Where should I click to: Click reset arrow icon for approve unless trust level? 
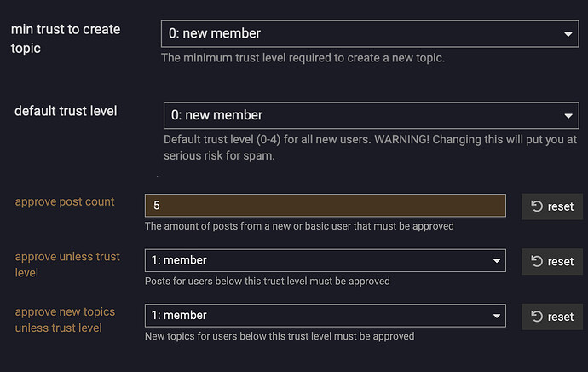click(537, 261)
